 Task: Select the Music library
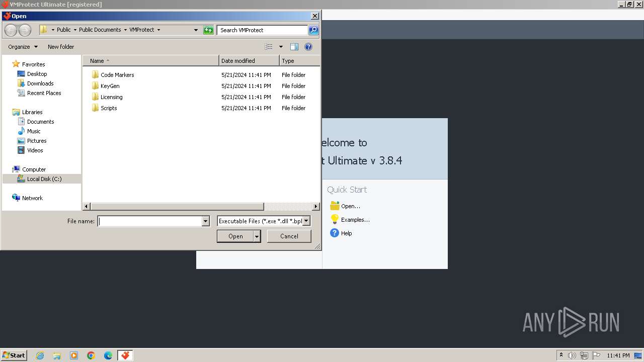pos(34,131)
